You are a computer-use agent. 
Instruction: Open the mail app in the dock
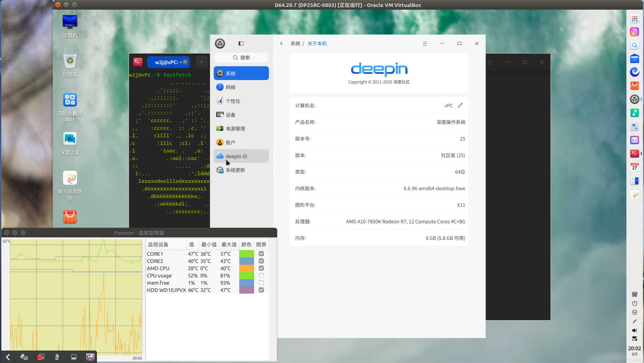pos(635,140)
